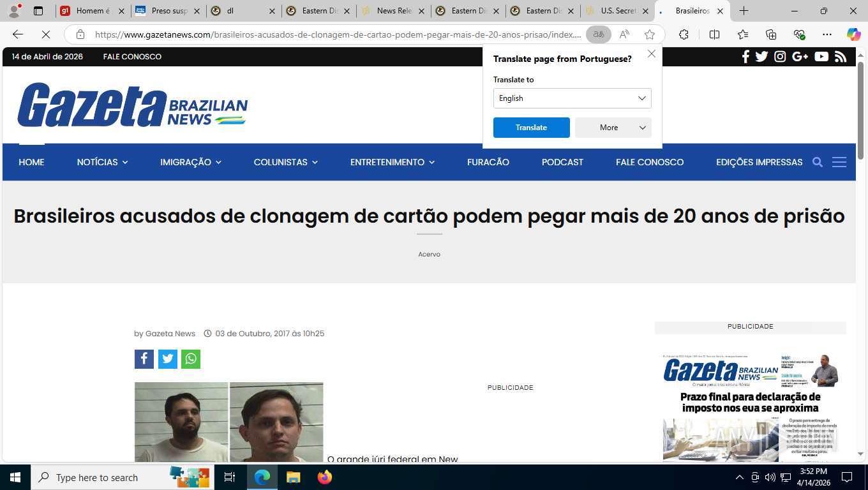Open Firefox from taskbar
The image size is (868, 490).
pos(324,477)
